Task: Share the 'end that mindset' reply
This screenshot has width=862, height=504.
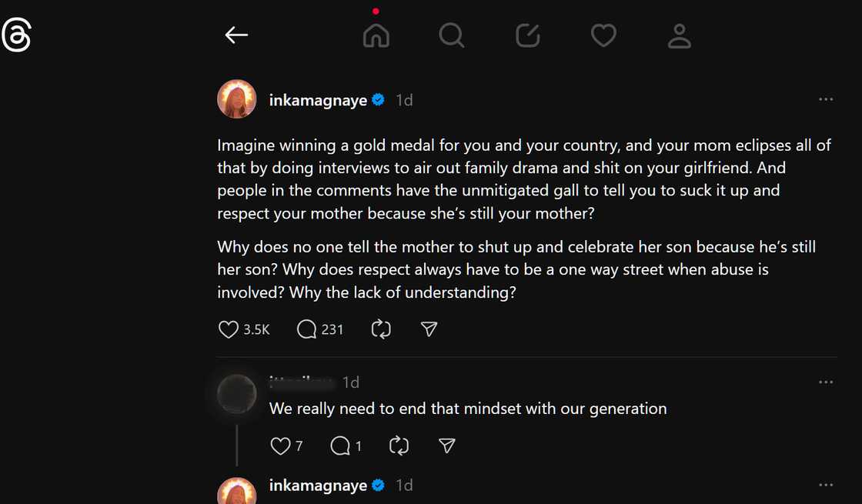Action: [x=447, y=446]
